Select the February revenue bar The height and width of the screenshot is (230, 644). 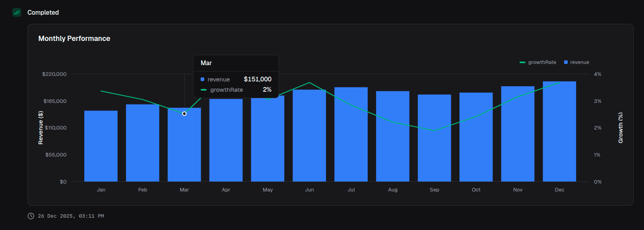(x=143, y=143)
